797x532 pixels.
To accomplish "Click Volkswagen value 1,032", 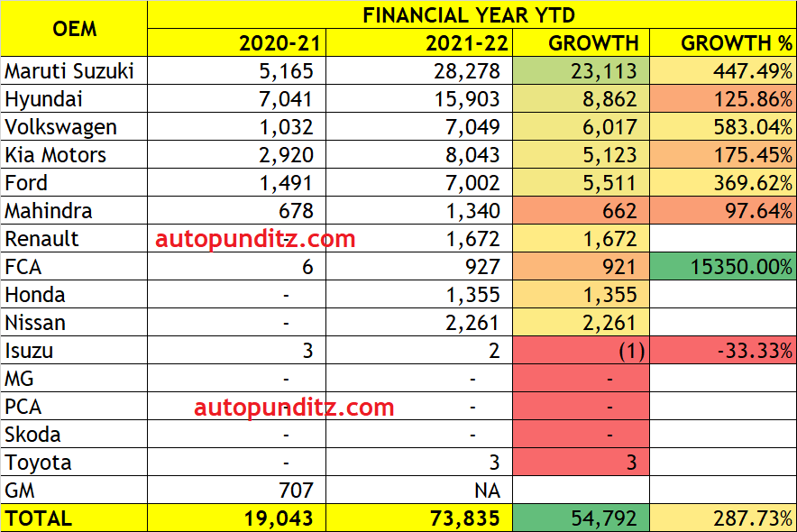I will (286, 127).
